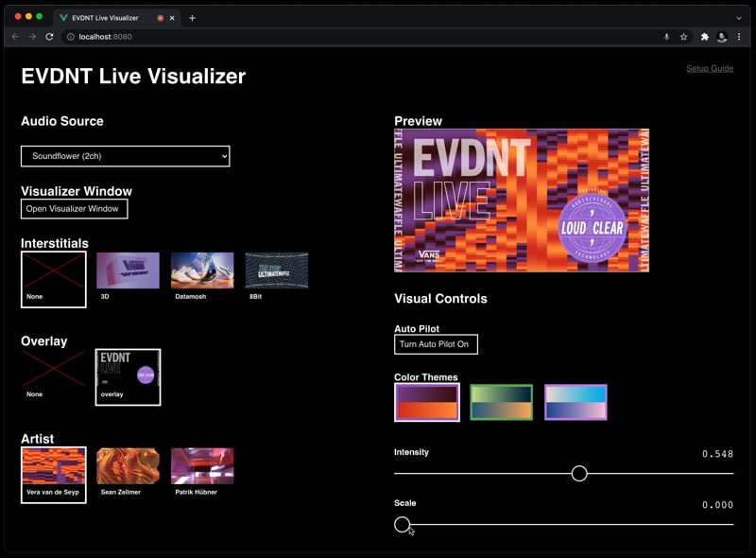Click the Scale value 0.000
The width and height of the screenshot is (756, 558).
[x=717, y=505]
